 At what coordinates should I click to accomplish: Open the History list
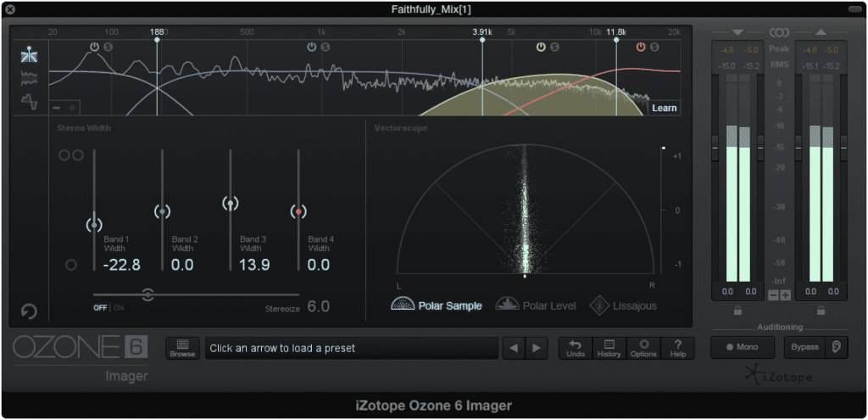click(609, 349)
